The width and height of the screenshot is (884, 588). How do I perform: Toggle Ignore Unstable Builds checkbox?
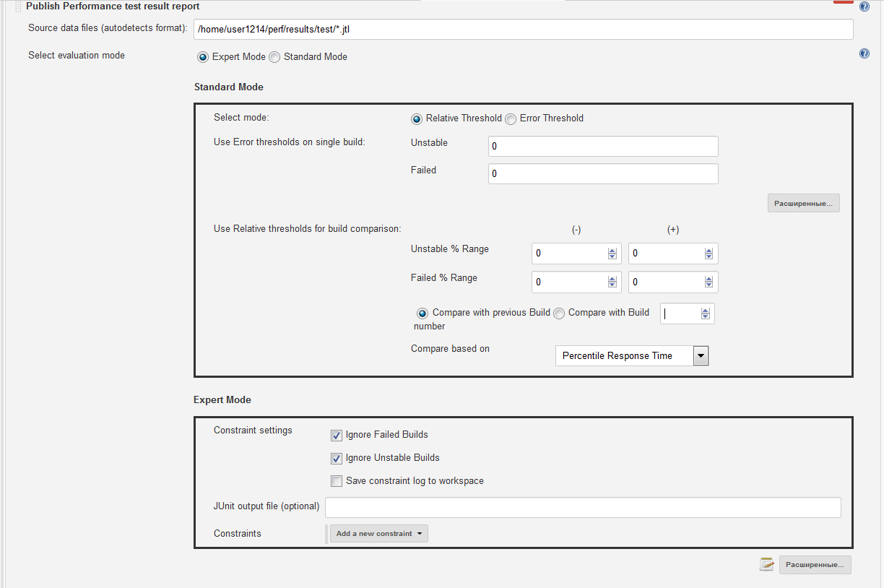pyautogui.click(x=337, y=459)
